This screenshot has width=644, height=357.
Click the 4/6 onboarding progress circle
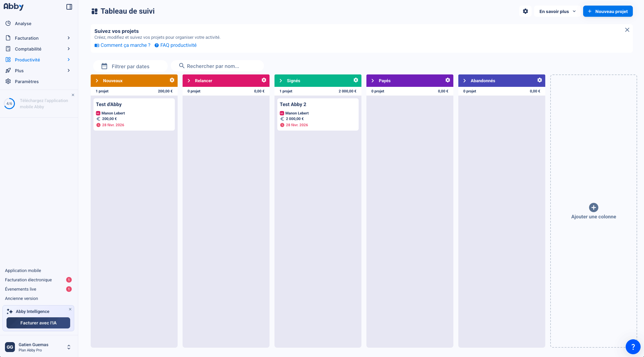9,104
